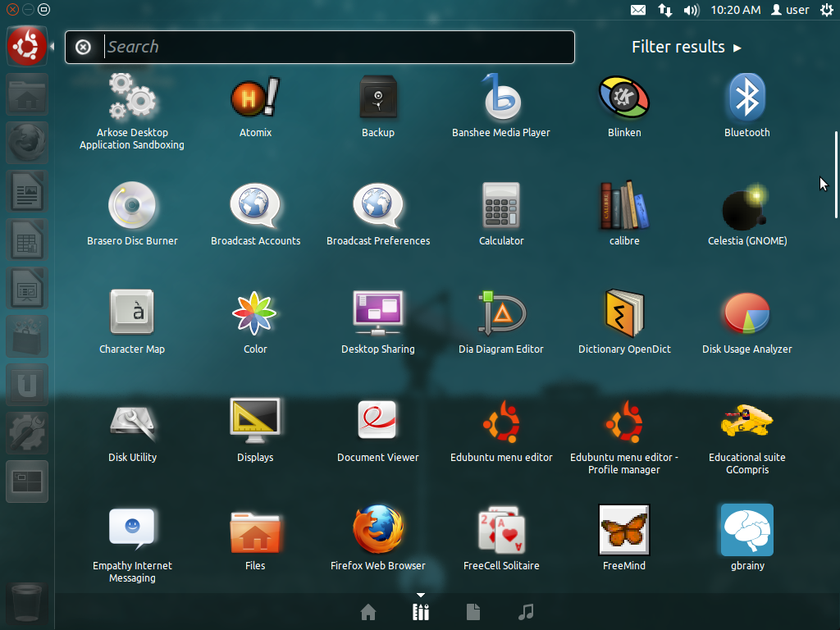Open the mail indicator menu
The height and width of the screenshot is (630, 840).
[x=638, y=10]
